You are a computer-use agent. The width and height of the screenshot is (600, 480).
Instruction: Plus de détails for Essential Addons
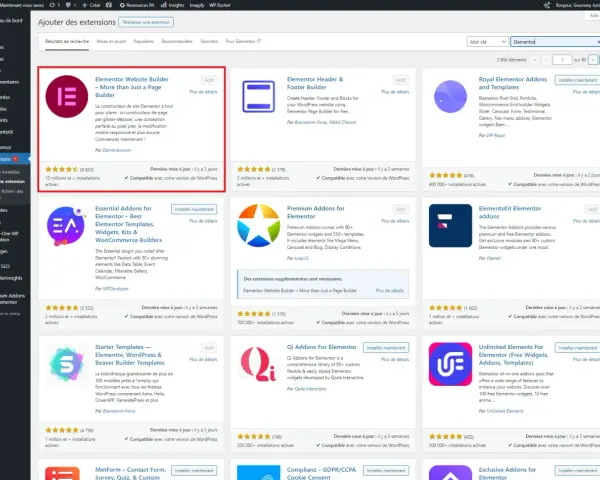coord(203,221)
